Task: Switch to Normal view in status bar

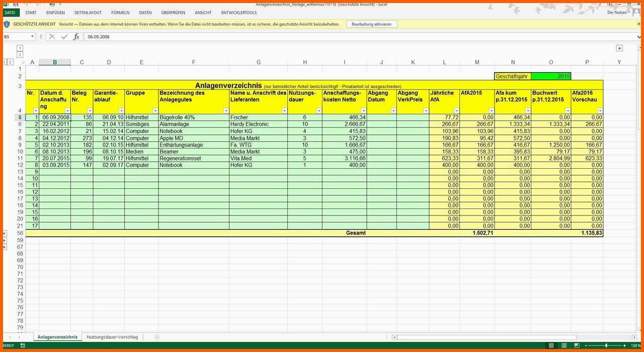Action: (x=551, y=345)
